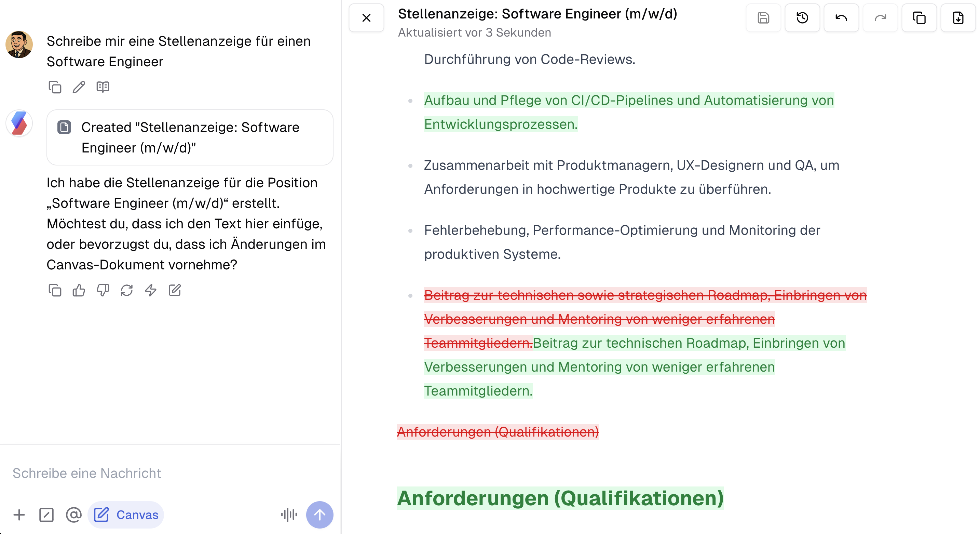Screen dimensions: 980x534
Task: Read the user message aloud
Action: 102,87
